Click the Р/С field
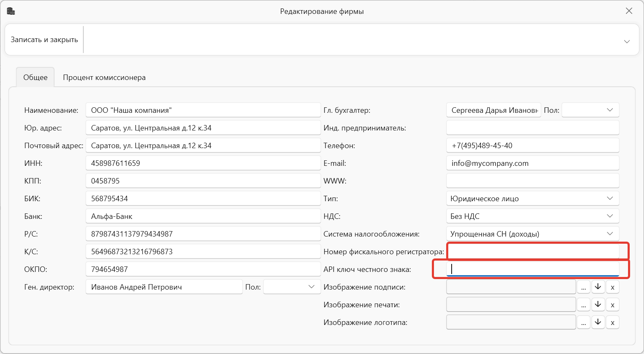This screenshot has height=354, width=644. click(x=203, y=234)
